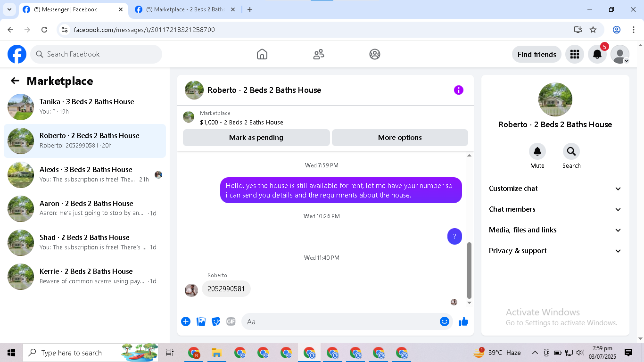Click the install app icon in address bar

578,30
